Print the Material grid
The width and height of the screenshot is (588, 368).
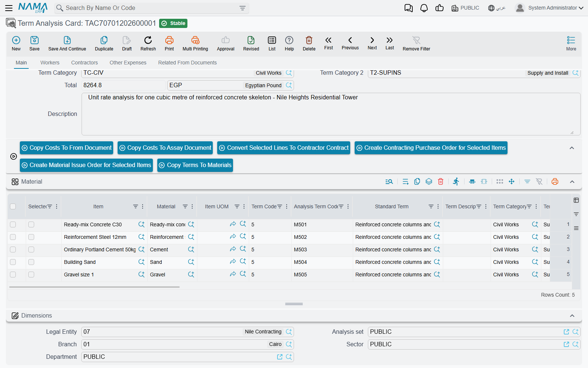coord(555,181)
